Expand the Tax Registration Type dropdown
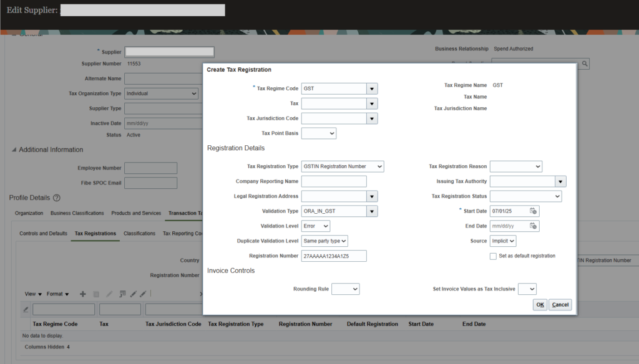639x364 pixels. [343, 166]
